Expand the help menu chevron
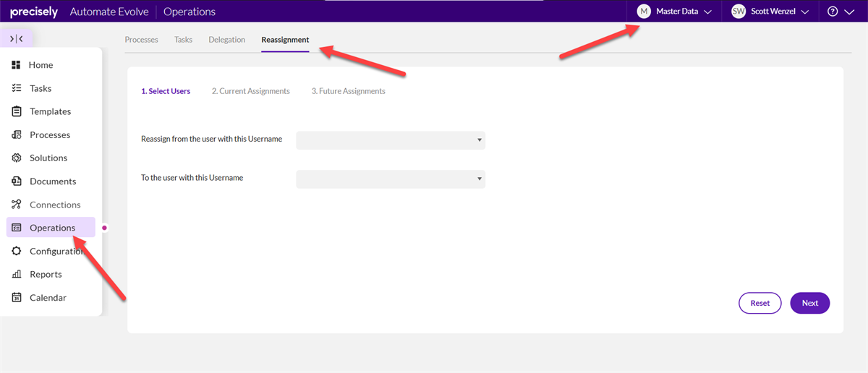The image size is (868, 373). 850,12
